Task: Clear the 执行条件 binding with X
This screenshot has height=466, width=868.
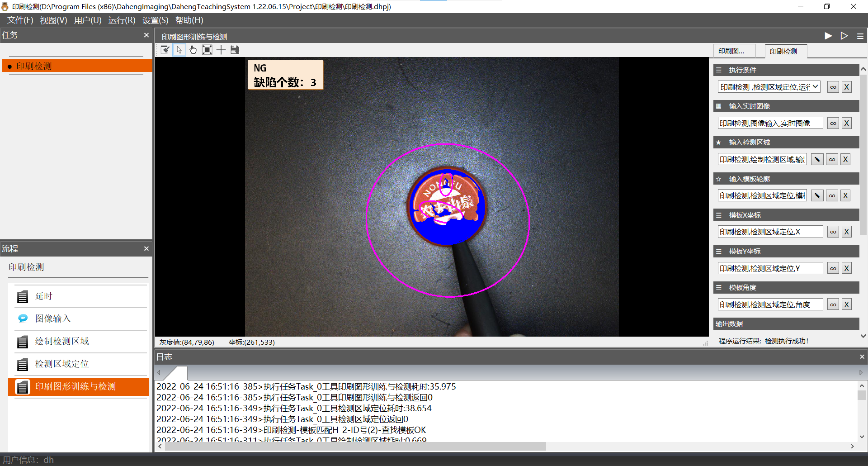Action: pos(847,87)
